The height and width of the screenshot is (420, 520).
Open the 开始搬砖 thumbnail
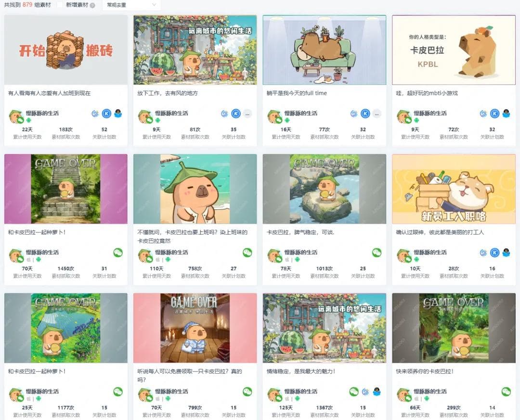tap(66, 50)
